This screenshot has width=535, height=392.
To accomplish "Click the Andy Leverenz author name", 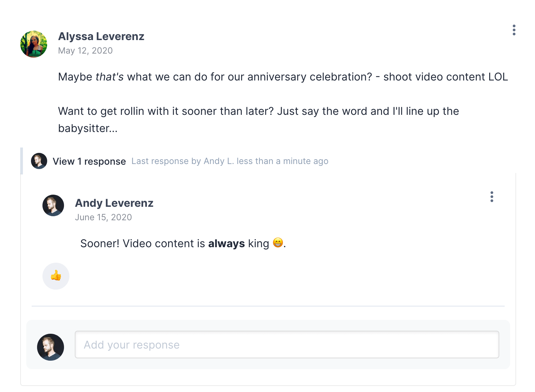I will tap(114, 203).
